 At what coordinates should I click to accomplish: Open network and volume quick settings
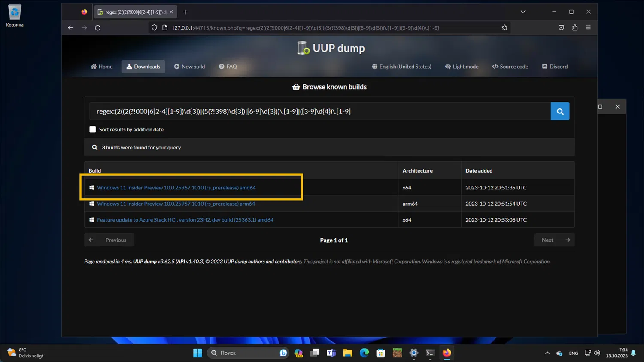click(x=592, y=353)
